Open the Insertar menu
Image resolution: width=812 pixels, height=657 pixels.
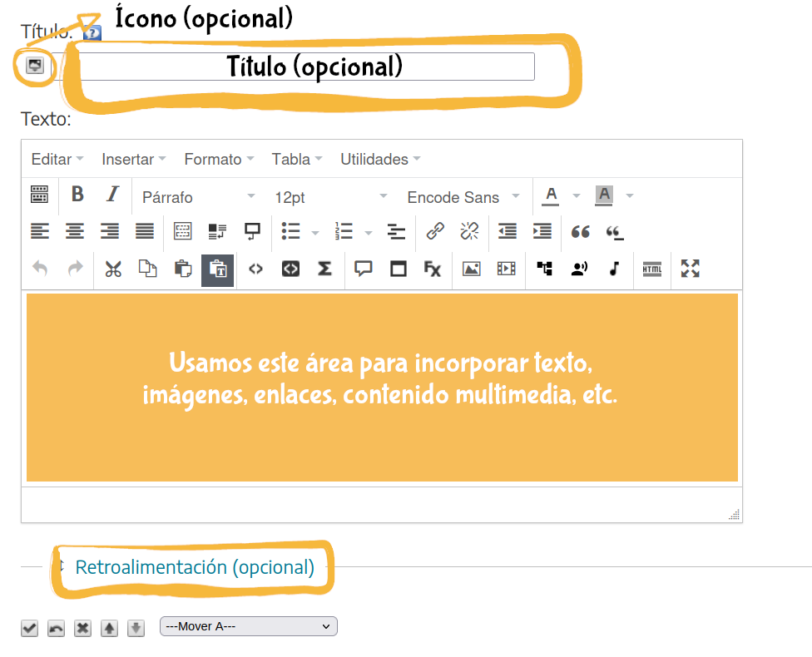pos(133,159)
